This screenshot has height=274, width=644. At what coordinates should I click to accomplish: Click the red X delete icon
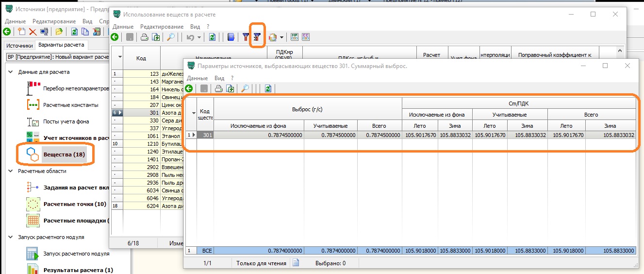[x=33, y=32]
